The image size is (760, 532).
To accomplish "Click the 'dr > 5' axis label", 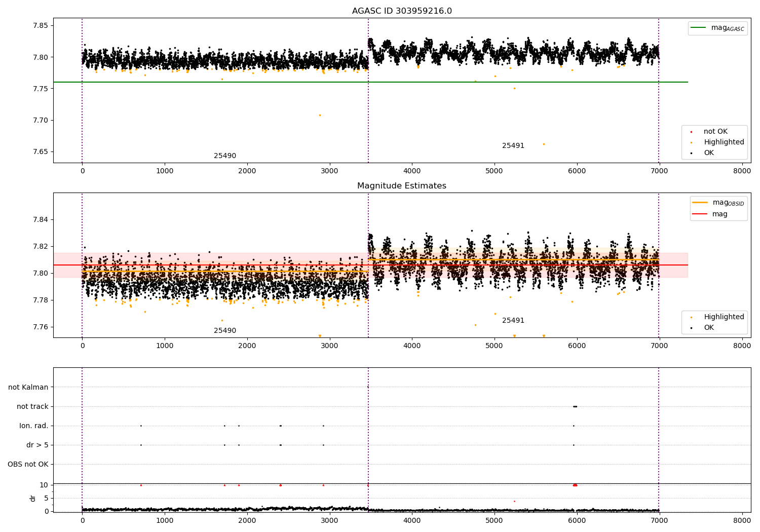I will click(x=37, y=445).
